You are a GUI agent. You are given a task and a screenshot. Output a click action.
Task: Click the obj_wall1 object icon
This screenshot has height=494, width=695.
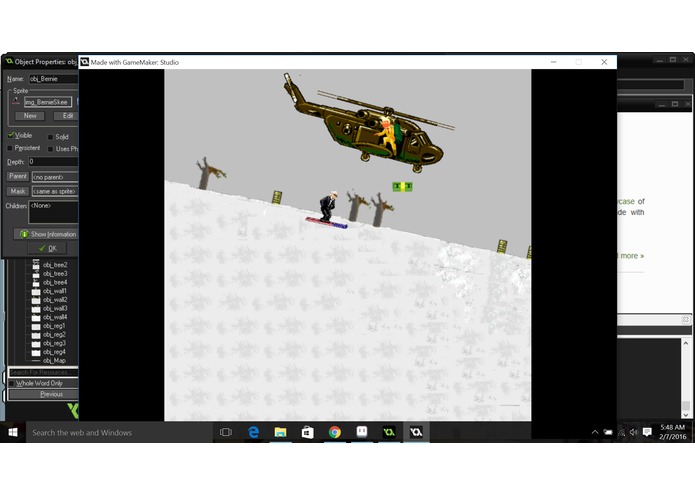pyautogui.click(x=36, y=291)
